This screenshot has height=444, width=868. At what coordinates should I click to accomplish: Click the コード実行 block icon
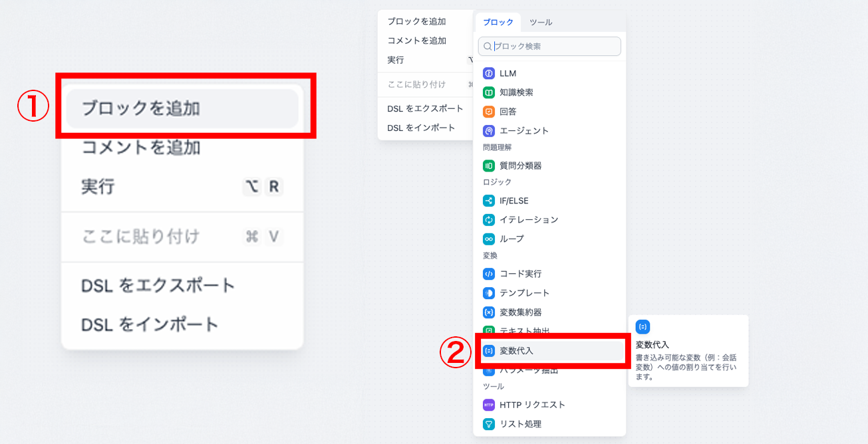(489, 274)
